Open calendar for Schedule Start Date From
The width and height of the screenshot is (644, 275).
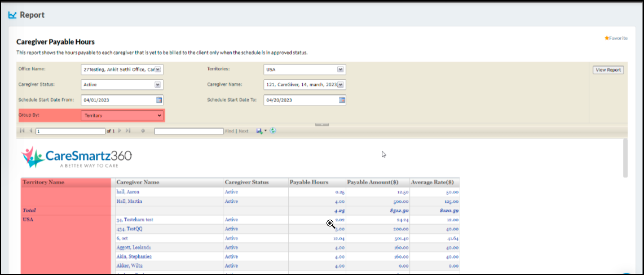(159, 100)
